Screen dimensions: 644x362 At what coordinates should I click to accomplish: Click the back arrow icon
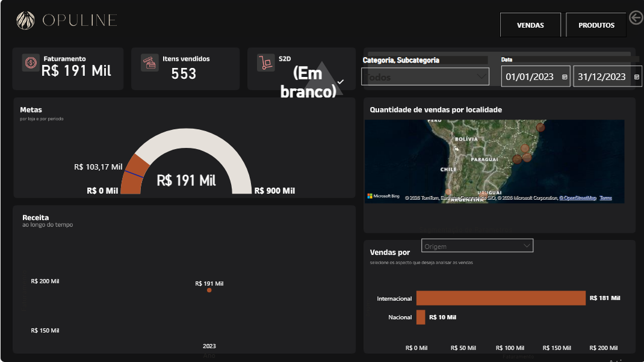pyautogui.click(x=636, y=18)
